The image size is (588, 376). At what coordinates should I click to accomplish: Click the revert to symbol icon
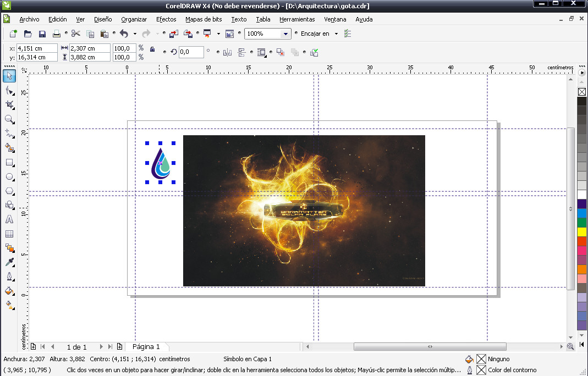[x=281, y=52]
